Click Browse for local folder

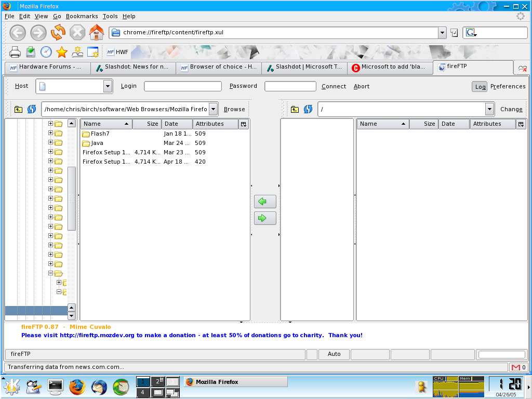[234, 109]
